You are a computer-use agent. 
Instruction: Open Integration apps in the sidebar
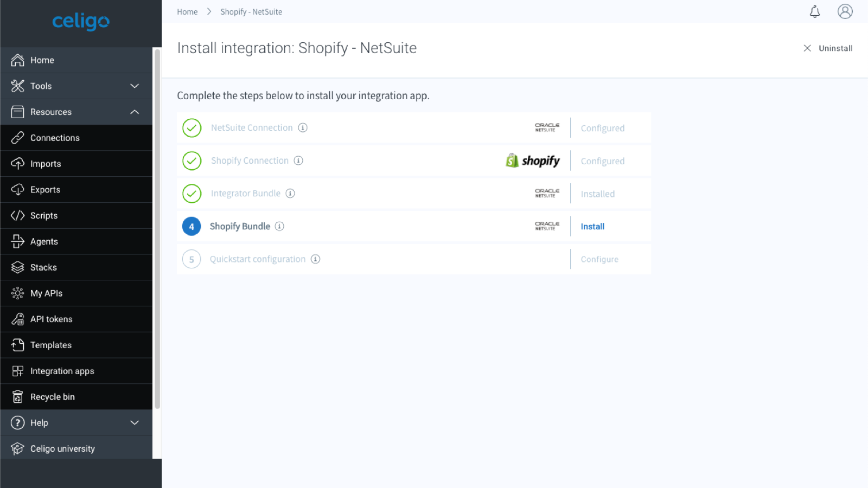pos(76,371)
